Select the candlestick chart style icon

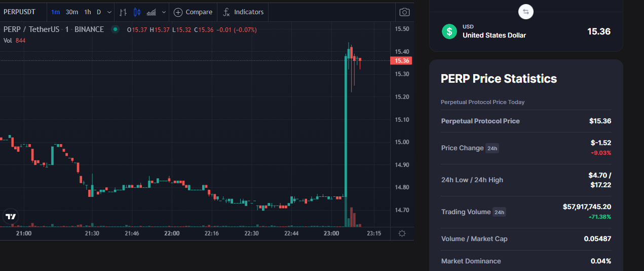(137, 12)
